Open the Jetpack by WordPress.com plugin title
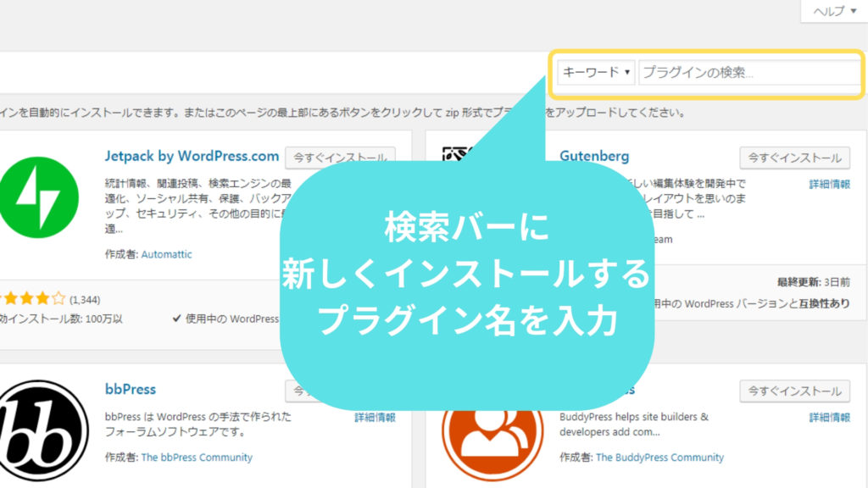Image resolution: width=868 pixels, height=488 pixels. [192, 156]
